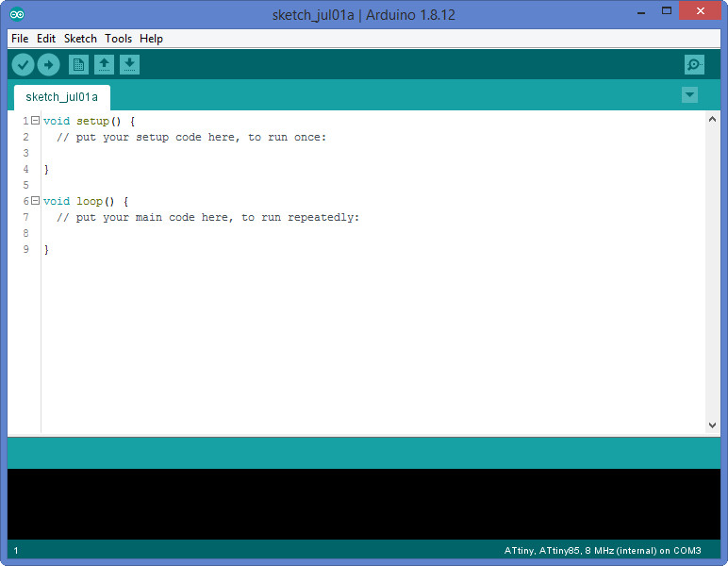Minimize the Arduino window
Image resolution: width=728 pixels, height=566 pixels.
point(641,11)
